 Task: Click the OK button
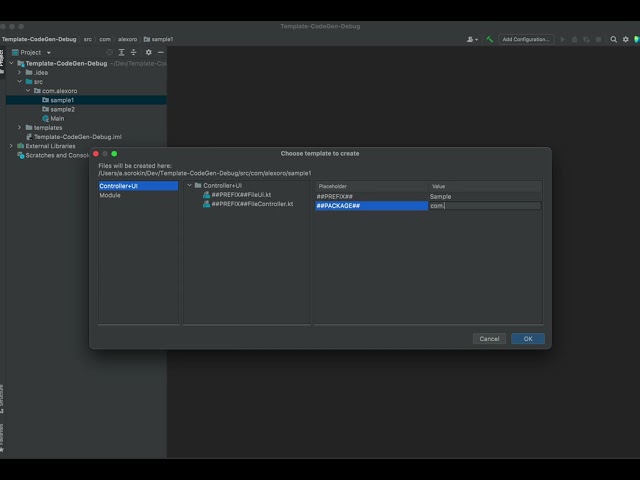[x=528, y=339]
